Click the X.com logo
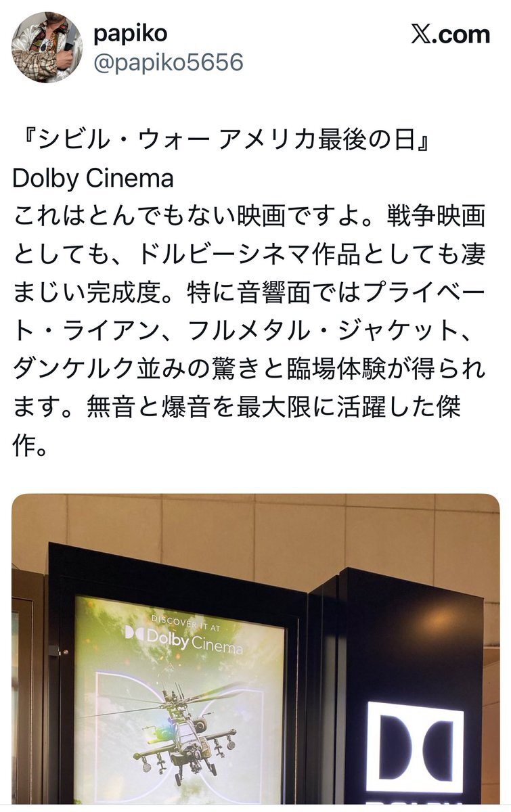This screenshot has height=812, width=511. coord(450,34)
